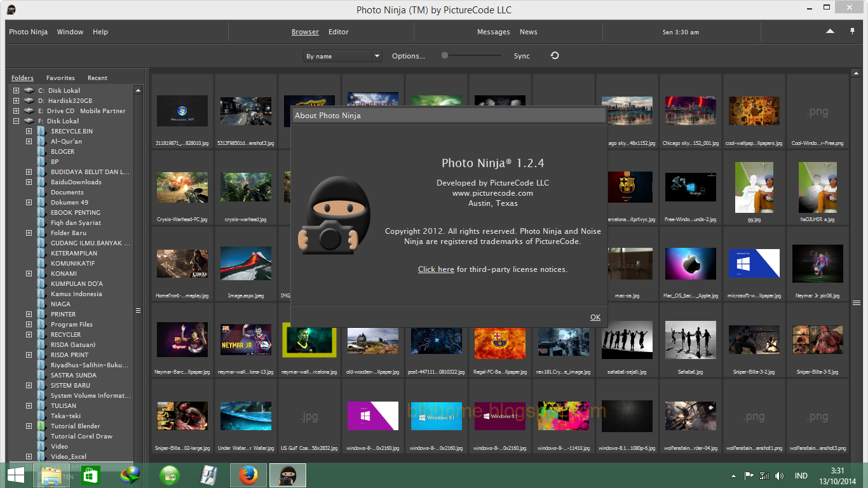
Task: Open the Action Center flag icon
Action: coord(749,475)
